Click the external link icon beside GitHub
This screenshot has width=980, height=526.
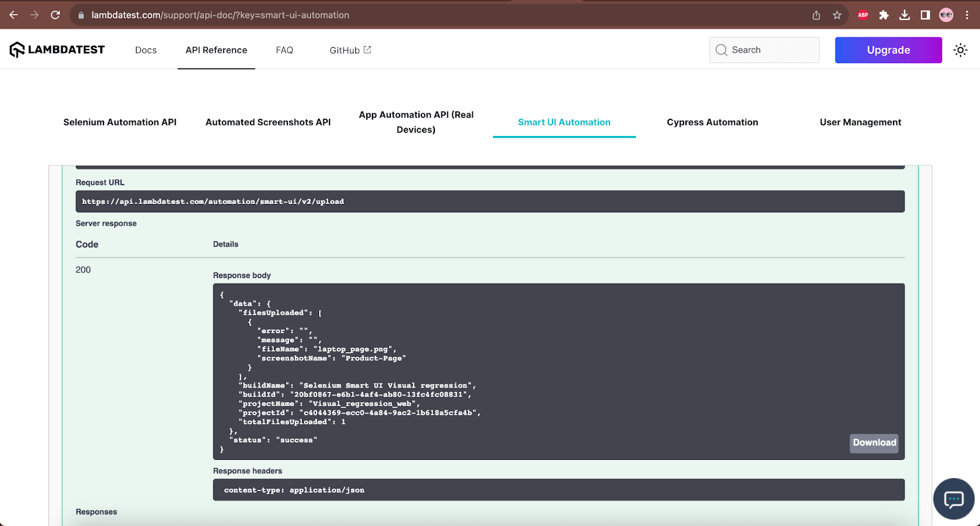[367, 50]
